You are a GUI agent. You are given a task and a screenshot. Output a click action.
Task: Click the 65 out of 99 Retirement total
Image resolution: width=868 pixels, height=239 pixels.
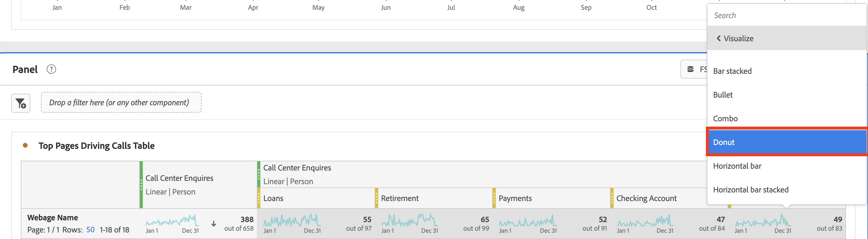click(476, 224)
